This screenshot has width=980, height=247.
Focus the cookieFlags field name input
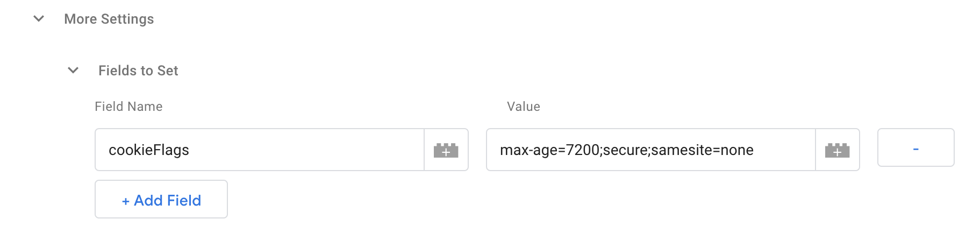coord(260,150)
